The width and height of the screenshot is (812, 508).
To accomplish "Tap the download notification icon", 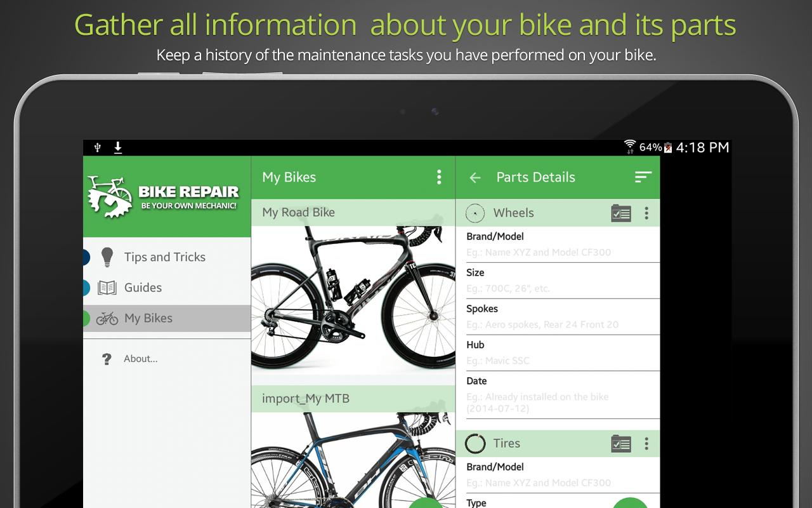I will point(117,147).
